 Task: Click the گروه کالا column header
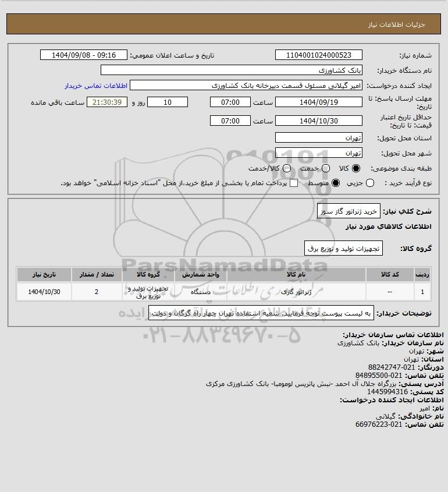coord(148,275)
